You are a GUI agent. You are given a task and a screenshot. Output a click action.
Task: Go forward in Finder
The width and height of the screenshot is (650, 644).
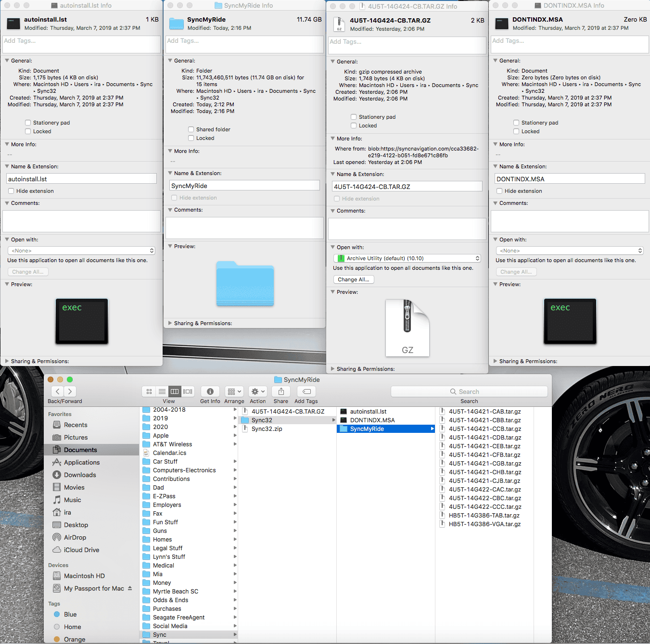tap(70, 391)
